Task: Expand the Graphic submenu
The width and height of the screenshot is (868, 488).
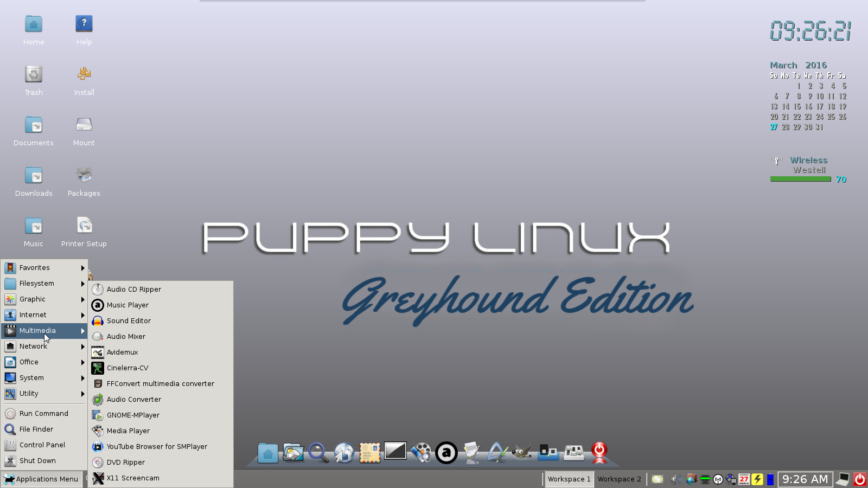Action: [x=44, y=299]
